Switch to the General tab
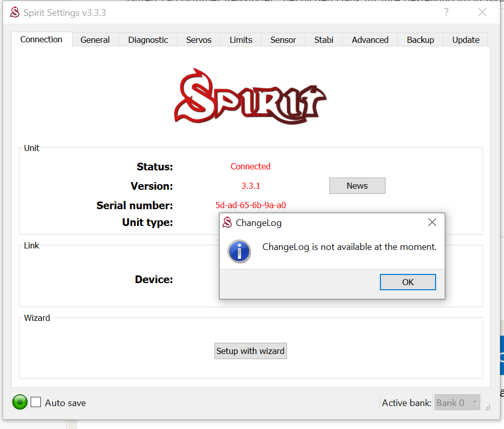 (95, 40)
